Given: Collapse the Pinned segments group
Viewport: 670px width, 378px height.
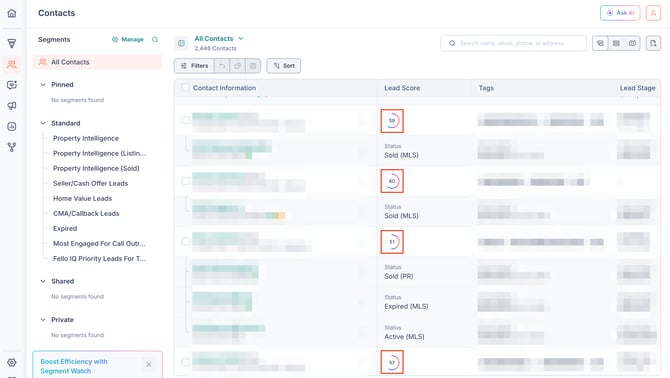Looking at the screenshot, I should coord(43,85).
